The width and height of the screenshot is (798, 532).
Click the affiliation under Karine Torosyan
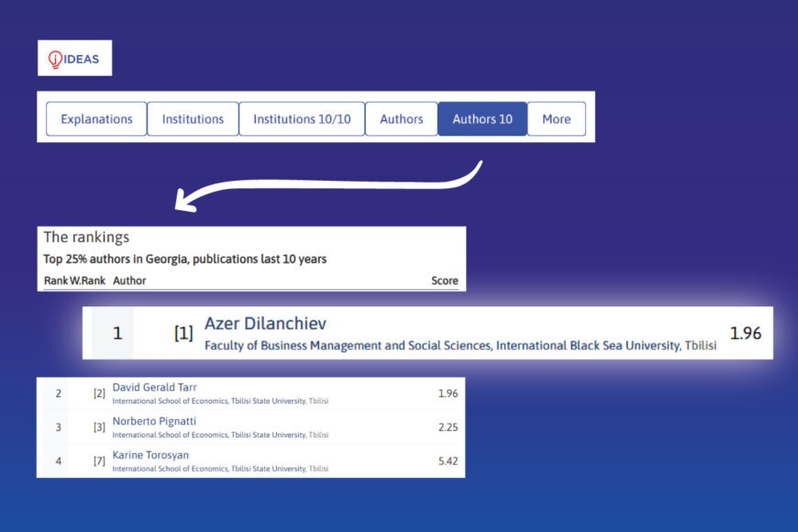220,469
